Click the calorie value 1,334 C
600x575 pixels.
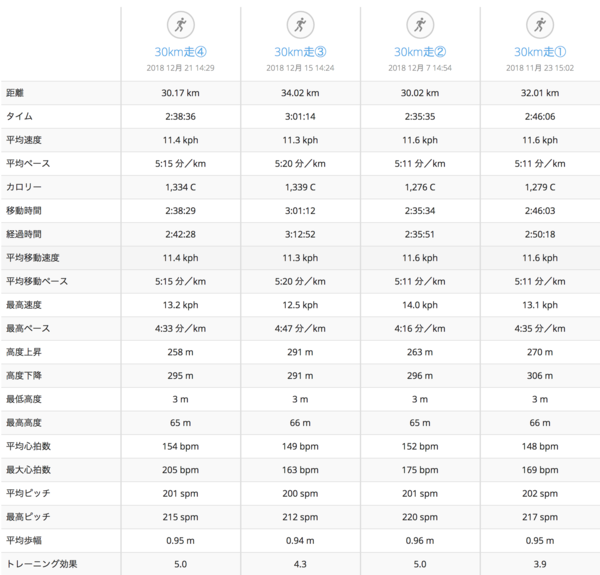coord(181,187)
